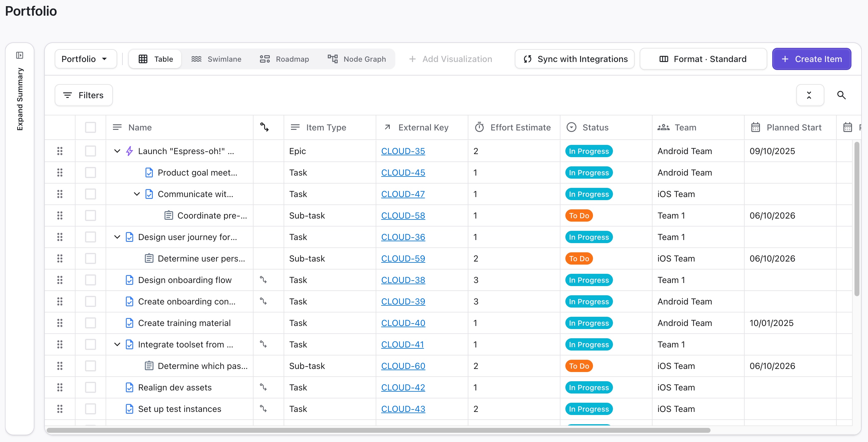Collapse the Communicate wit... task row

[x=137, y=194]
